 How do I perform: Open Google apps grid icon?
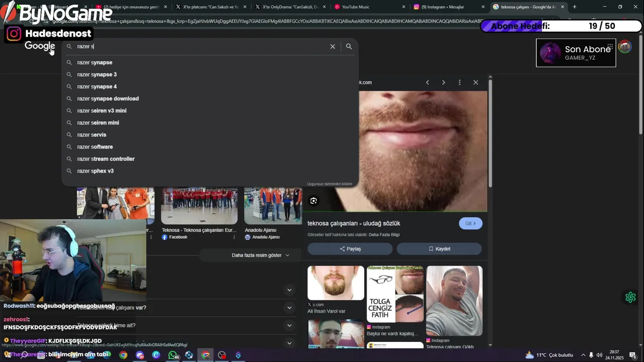pyautogui.click(x=610, y=47)
